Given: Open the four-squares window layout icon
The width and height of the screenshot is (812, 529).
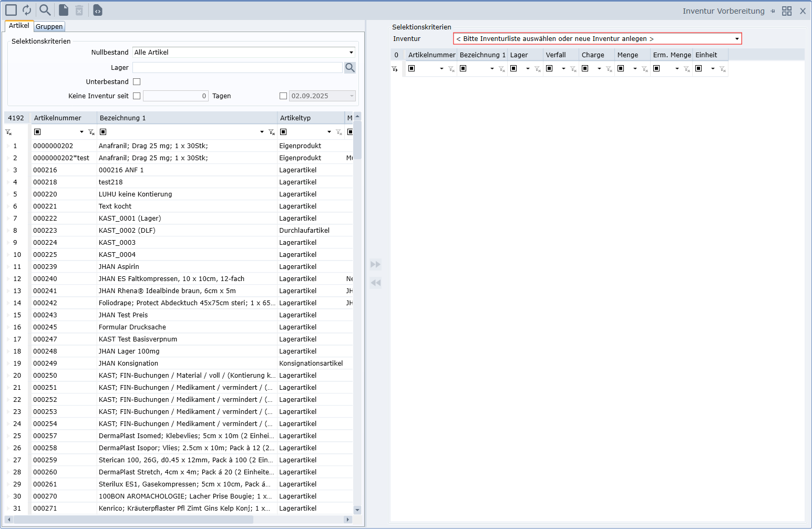Looking at the screenshot, I should tap(787, 11).
